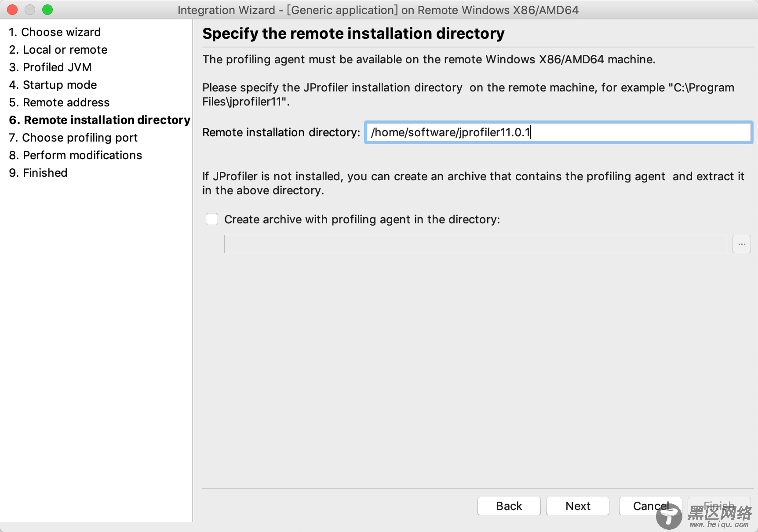Close the wizard window with red button

[12, 10]
